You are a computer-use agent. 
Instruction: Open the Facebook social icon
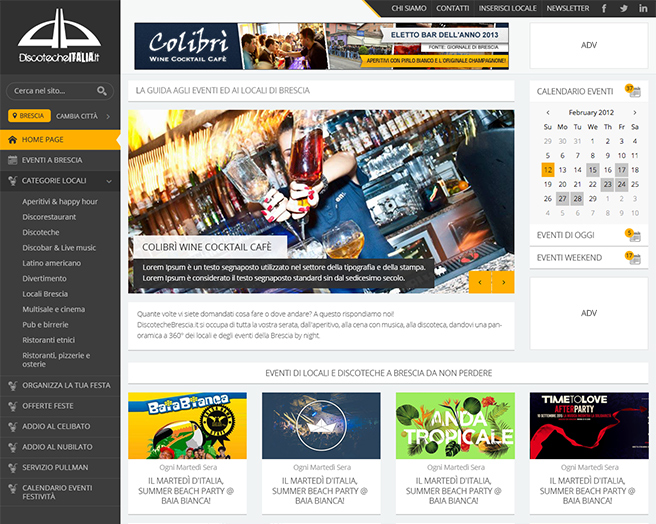click(604, 8)
